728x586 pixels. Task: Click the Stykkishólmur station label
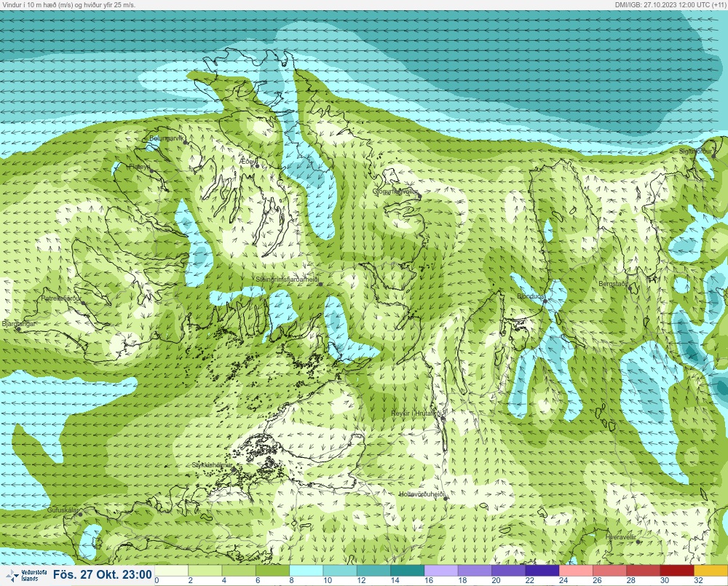(x=212, y=465)
